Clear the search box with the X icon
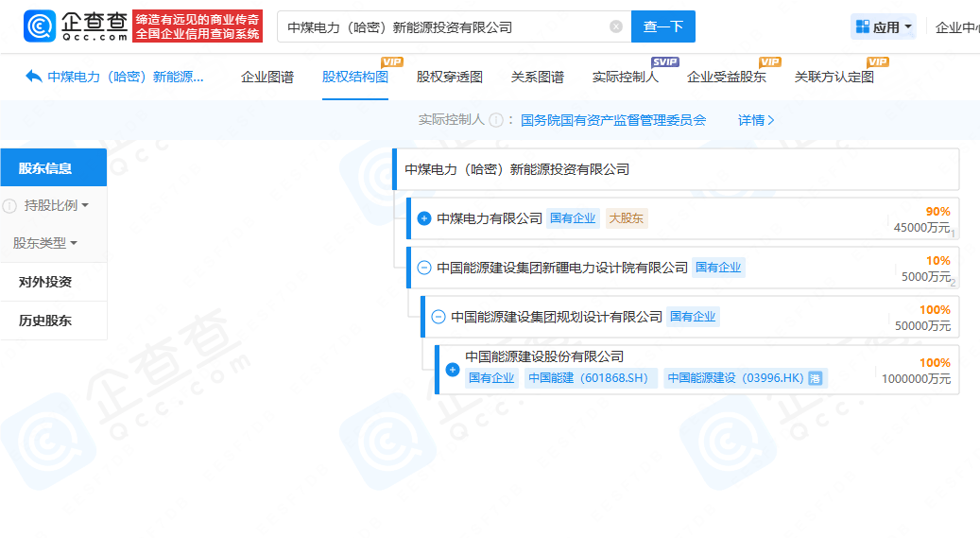The width and height of the screenshot is (980, 538). point(615,26)
